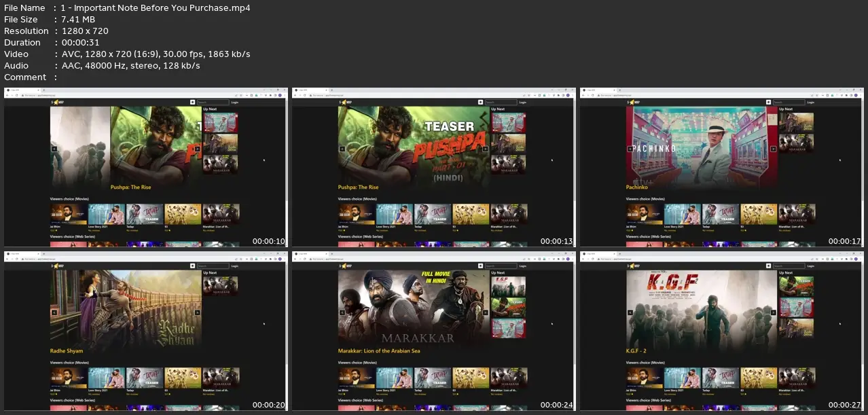868x415 pixels.
Task: Click browser profile avatar in 00:00:10 frame
Action: click(280, 95)
